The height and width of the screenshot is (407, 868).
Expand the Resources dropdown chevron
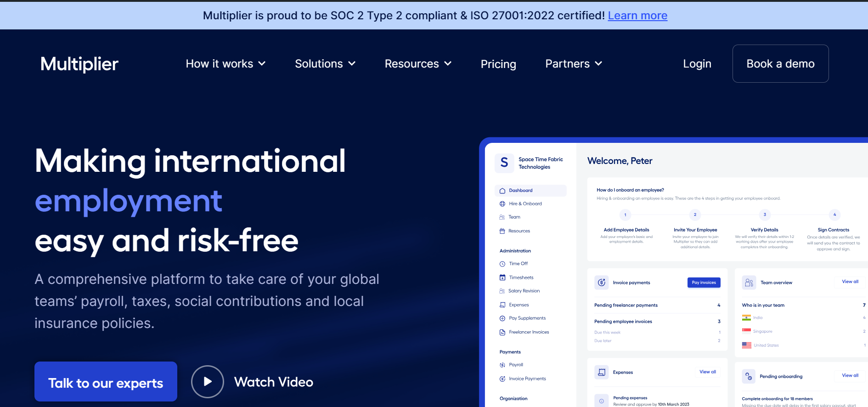448,64
